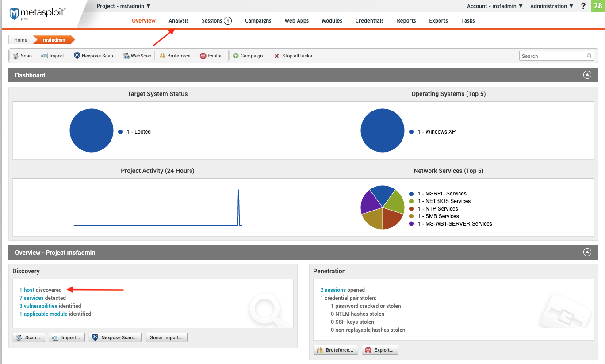Viewport: 605px width, 364px height.
Task: Click the Sessions count badge
Action: pos(228,21)
